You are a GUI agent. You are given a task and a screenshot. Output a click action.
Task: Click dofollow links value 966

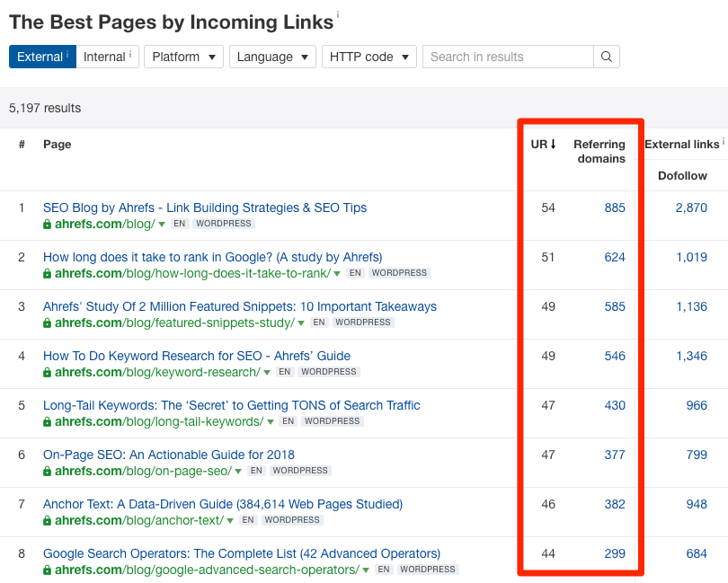(x=697, y=405)
